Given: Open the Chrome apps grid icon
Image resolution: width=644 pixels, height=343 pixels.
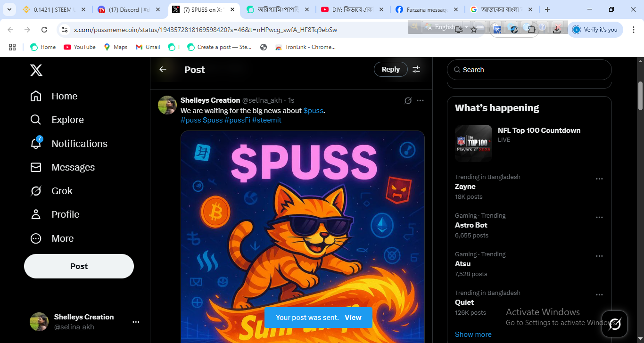Looking at the screenshot, I should tap(12, 47).
